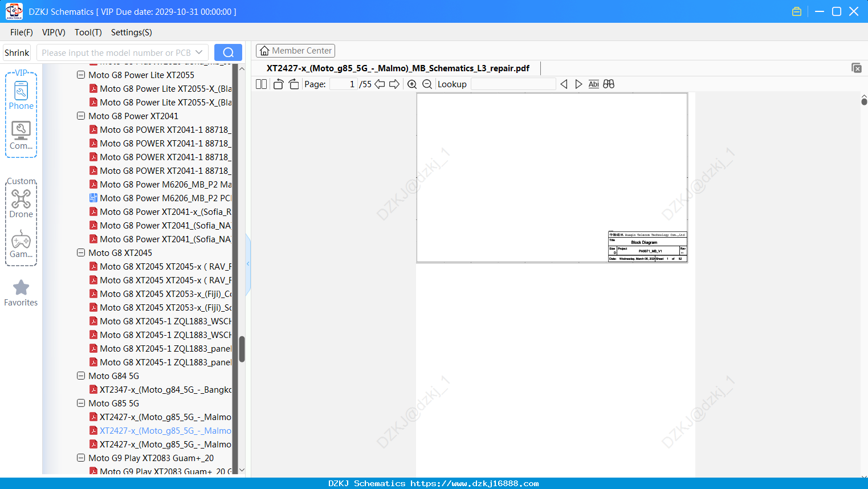Select the highlighted blue XT2427-x Malmo file
Image resolution: width=868 pixels, height=489 pixels.
point(160,431)
